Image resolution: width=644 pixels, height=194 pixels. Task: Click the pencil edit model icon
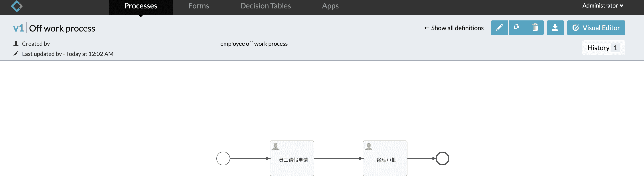pyautogui.click(x=499, y=28)
